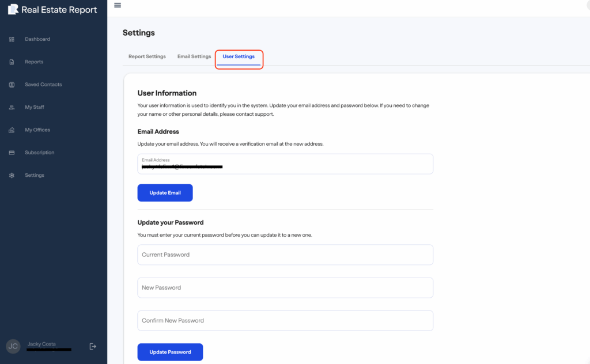Select the User Settings tab
Image resolution: width=590 pixels, height=364 pixels.
[239, 56]
